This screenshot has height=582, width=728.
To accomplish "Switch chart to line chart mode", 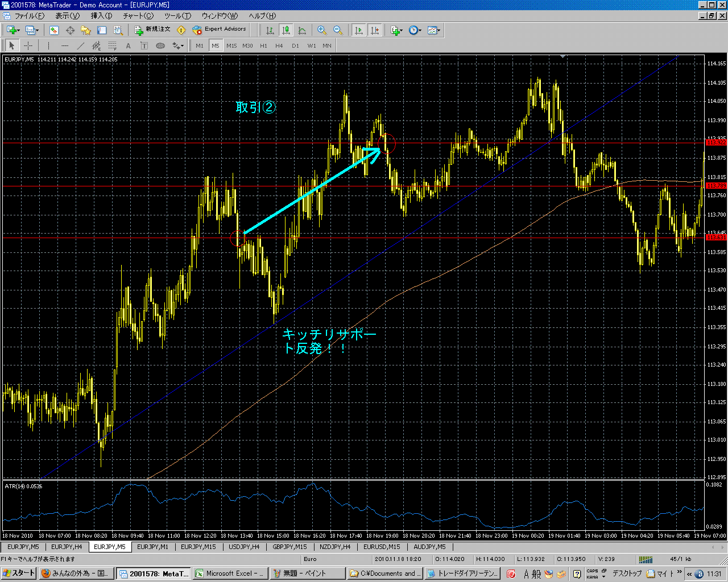I will pos(302,30).
